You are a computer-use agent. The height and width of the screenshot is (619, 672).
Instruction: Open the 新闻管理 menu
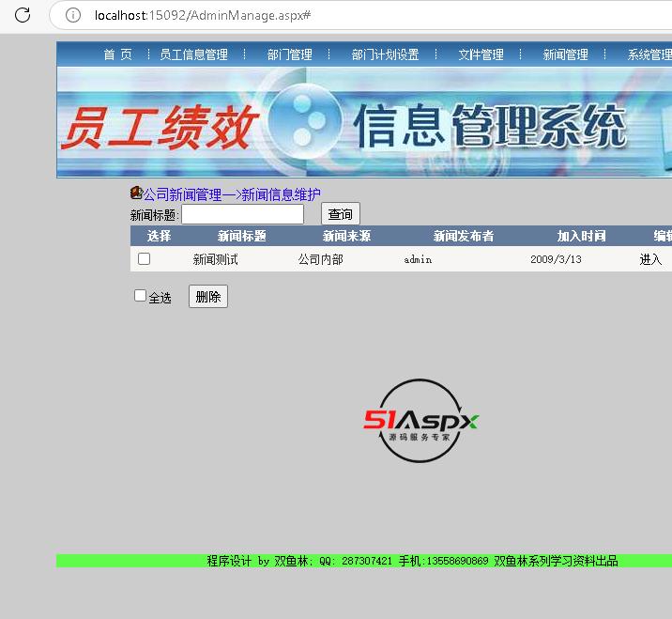pyautogui.click(x=565, y=54)
